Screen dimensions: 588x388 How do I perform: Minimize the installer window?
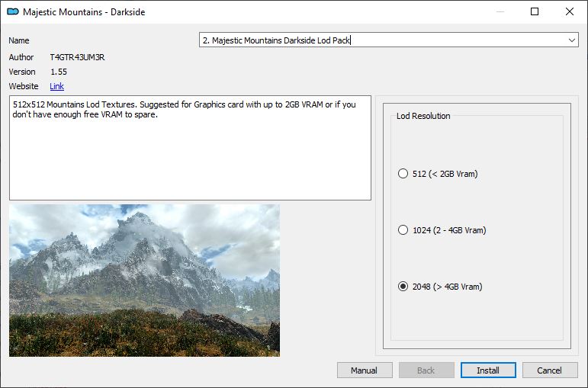point(500,11)
